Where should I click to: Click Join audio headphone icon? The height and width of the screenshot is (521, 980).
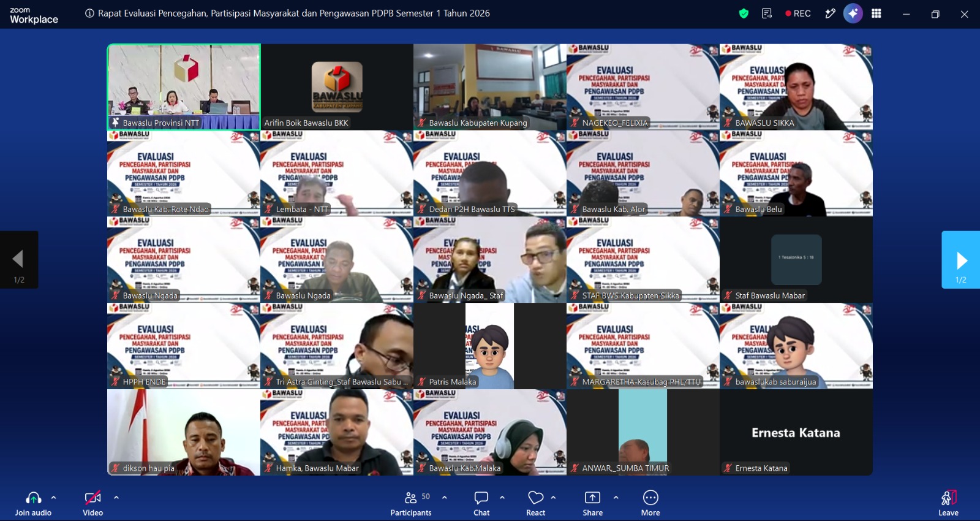34,498
